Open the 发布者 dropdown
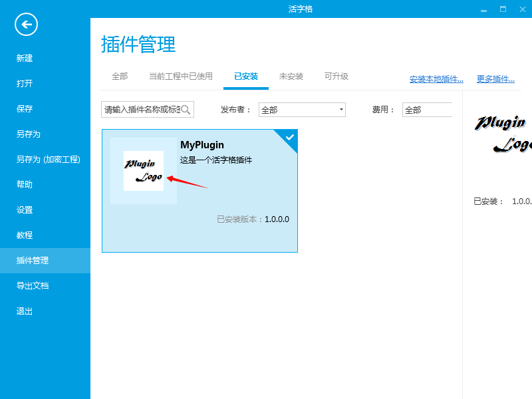This screenshot has width=532, height=399. (302, 110)
